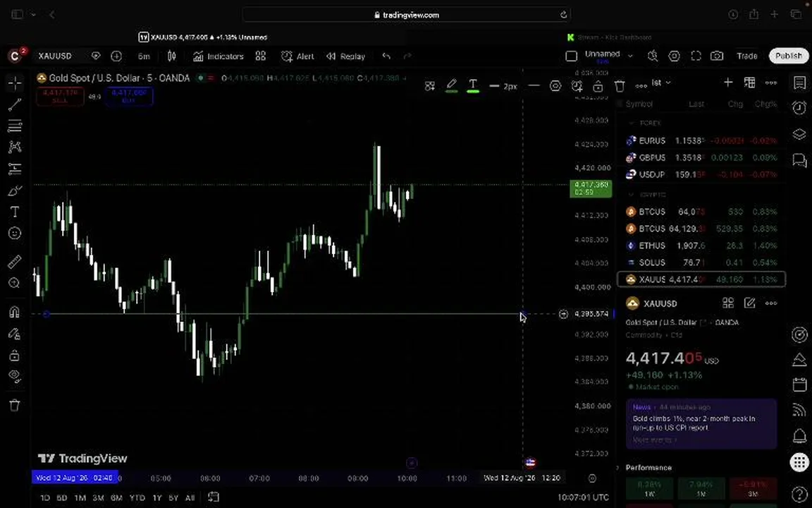Toggle stay in drawing mode
Viewport: 812px width, 508px height.
(15, 334)
